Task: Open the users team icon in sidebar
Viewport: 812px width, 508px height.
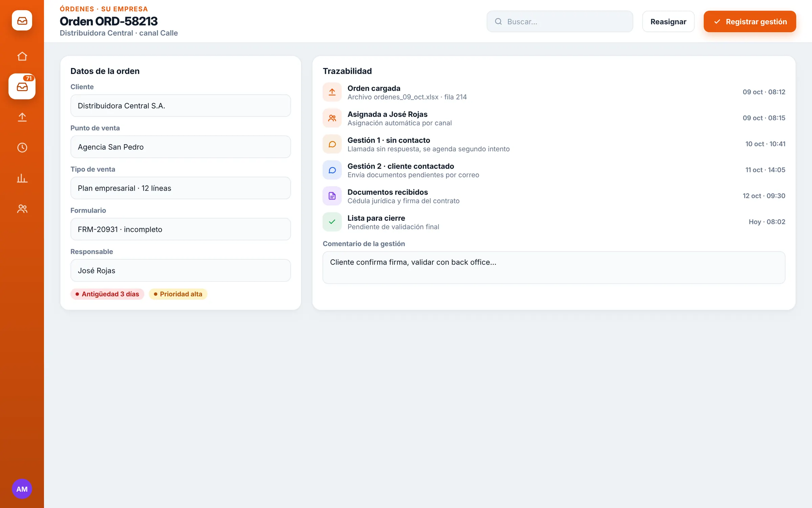Action: (22, 209)
